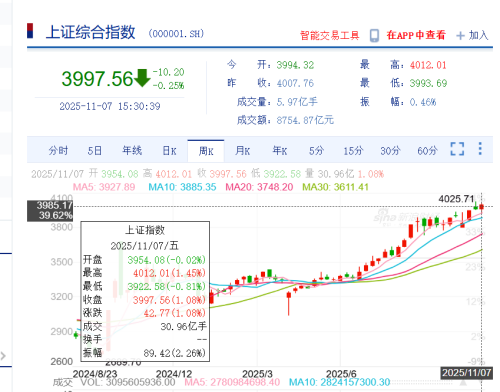Click the plus icon beside 加入

point(460,35)
